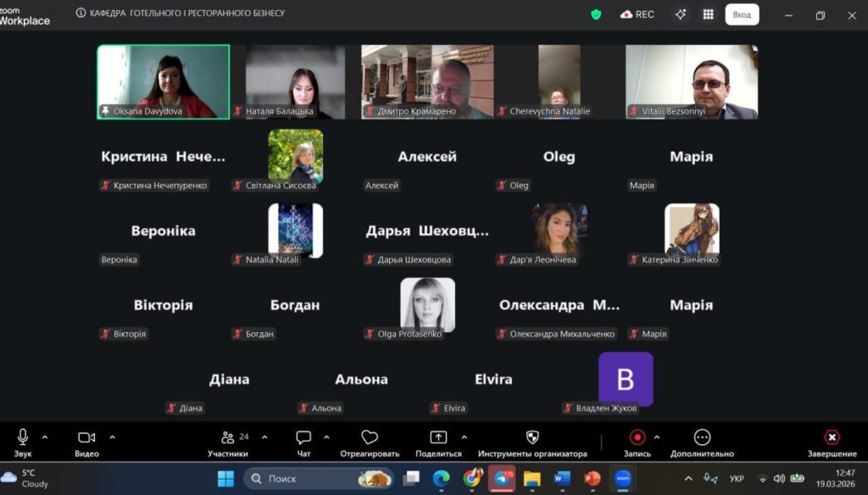868x495 pixels.
Task: Open PowerPoint from the Windows taskbar
Action: [x=592, y=479]
